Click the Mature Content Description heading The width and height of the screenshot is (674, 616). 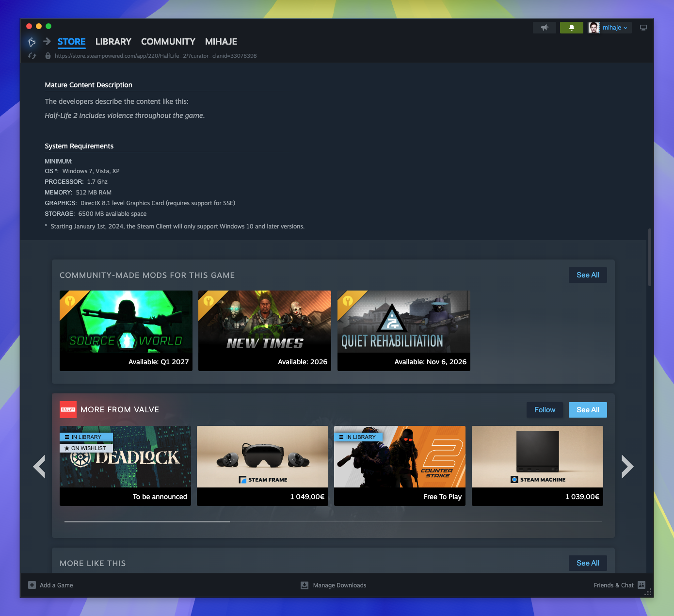pyautogui.click(x=89, y=85)
